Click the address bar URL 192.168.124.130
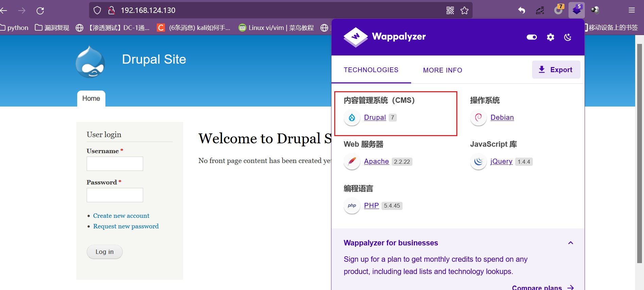The image size is (644, 290). tap(148, 10)
